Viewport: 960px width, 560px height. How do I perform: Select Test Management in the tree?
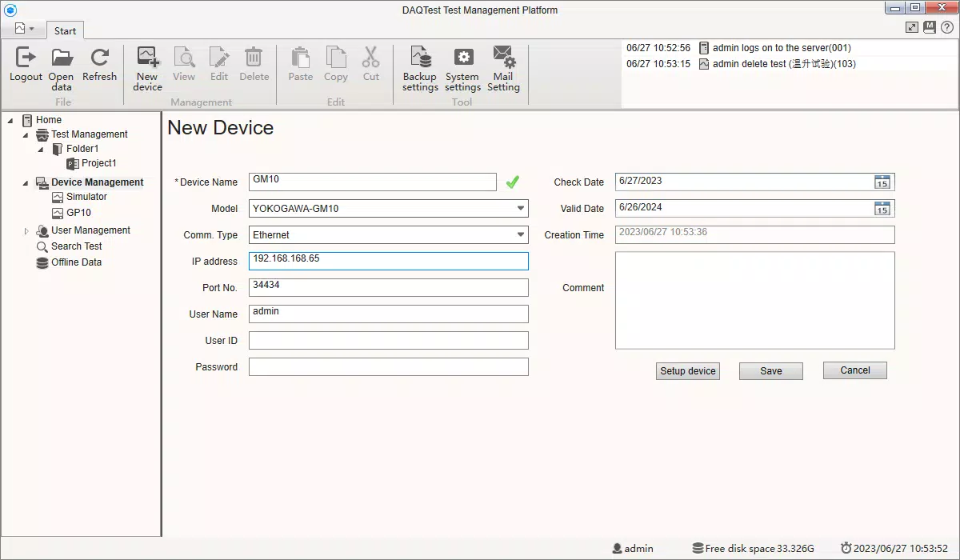tap(90, 134)
